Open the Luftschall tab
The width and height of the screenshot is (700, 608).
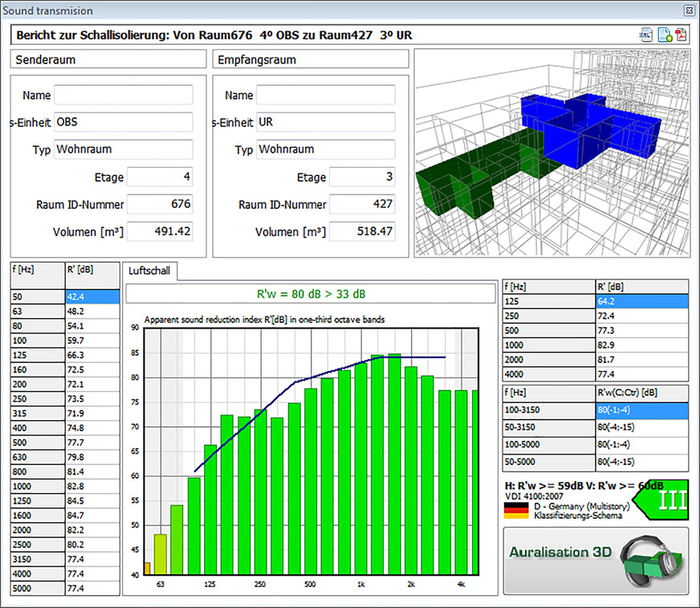tap(150, 271)
